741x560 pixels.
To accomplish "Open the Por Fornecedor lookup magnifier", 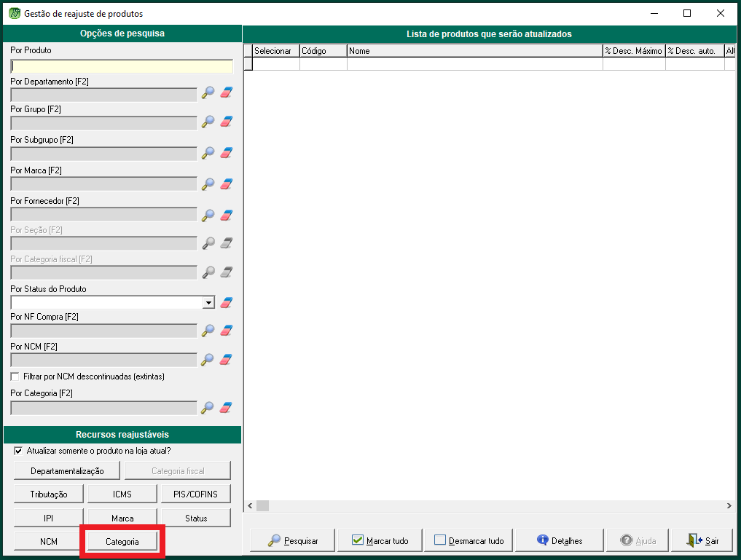I will tap(208, 215).
